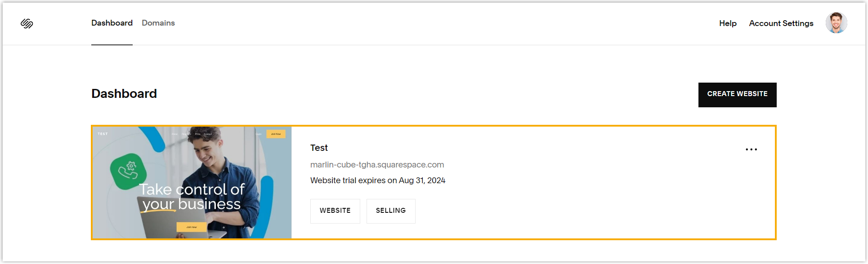Open the user profile avatar
Viewport: 868px width, 264px height.
836,23
